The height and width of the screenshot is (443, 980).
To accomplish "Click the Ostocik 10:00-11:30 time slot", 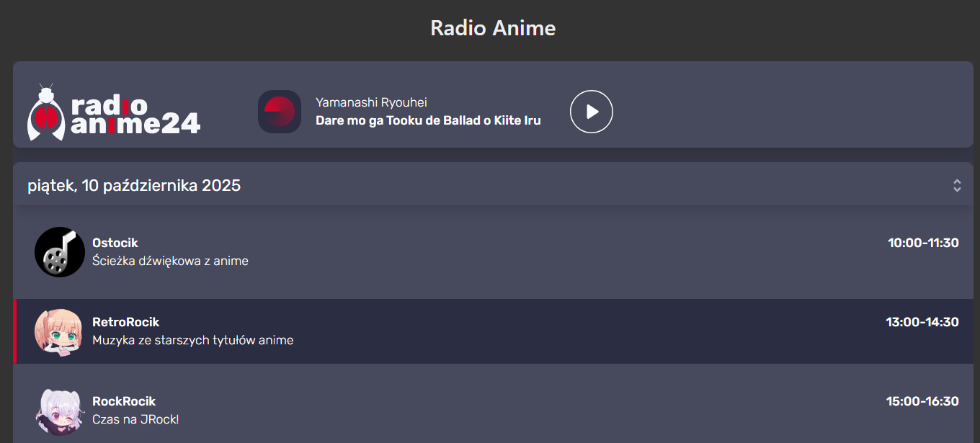I will point(923,243).
